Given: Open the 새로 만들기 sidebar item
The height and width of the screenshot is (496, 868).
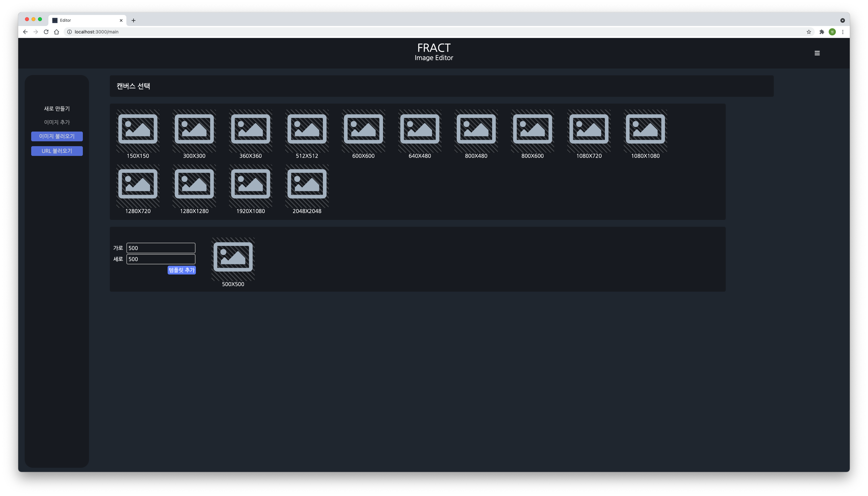Looking at the screenshot, I should coord(57,109).
